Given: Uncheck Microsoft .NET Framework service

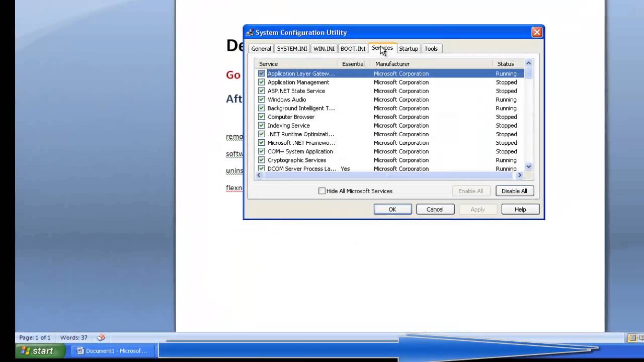Looking at the screenshot, I should point(262,143).
